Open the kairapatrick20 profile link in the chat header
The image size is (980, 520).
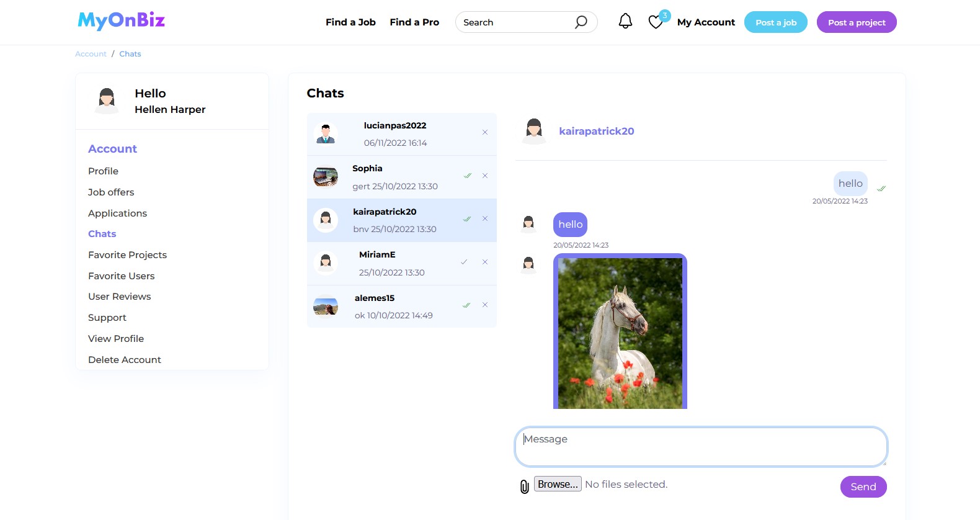tap(596, 131)
